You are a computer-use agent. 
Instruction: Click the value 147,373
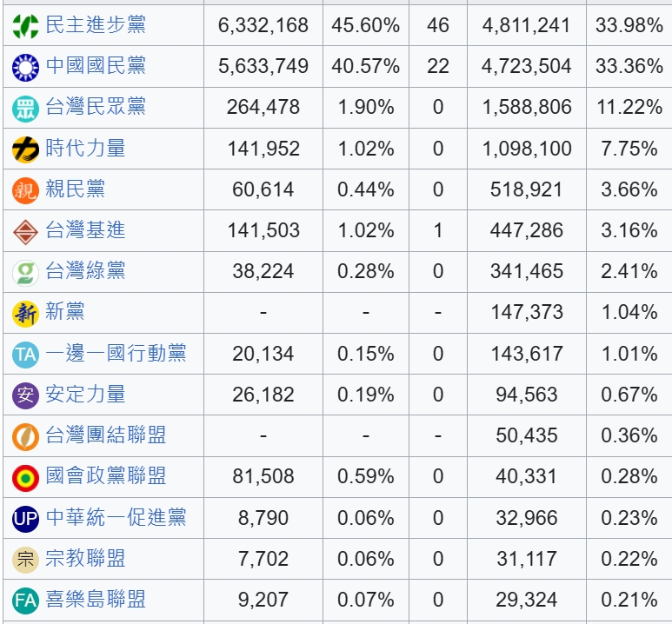click(x=526, y=312)
